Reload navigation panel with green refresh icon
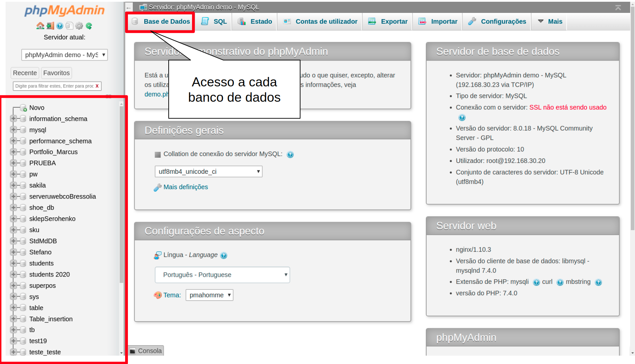635x364 pixels. tap(89, 26)
